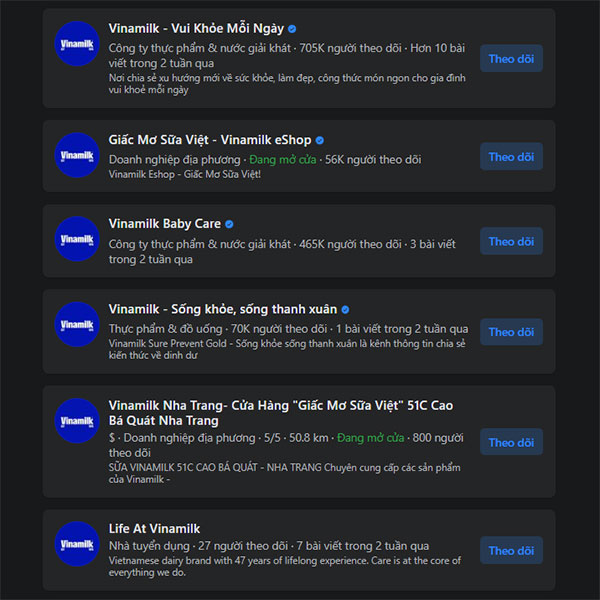
Task: Click 'Vietnamese dairy brand with 47 years' description
Action: tap(285, 566)
